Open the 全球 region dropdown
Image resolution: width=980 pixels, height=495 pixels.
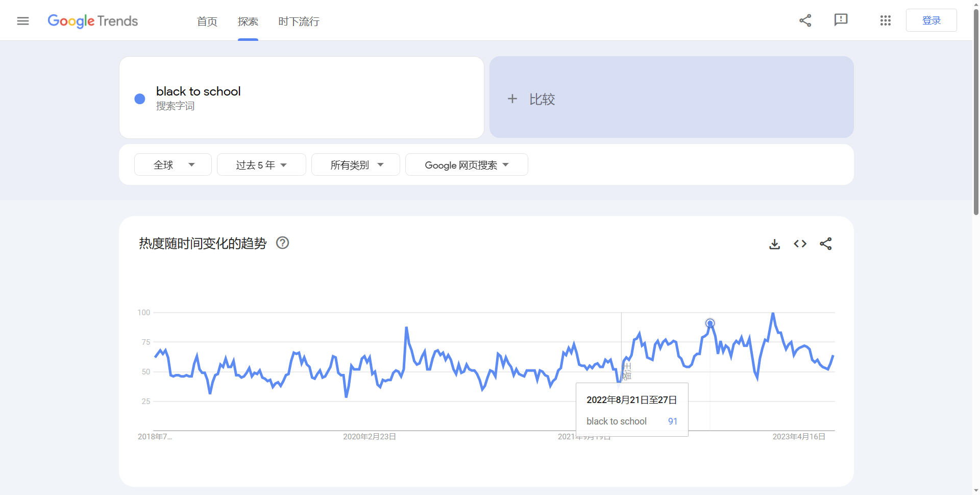tap(173, 164)
